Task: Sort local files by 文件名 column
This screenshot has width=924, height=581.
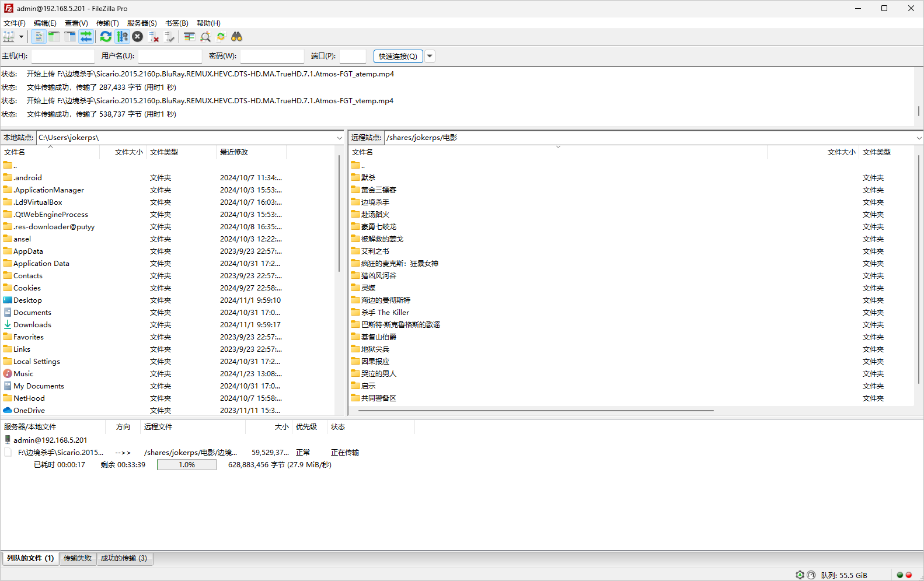Action: click(x=50, y=152)
